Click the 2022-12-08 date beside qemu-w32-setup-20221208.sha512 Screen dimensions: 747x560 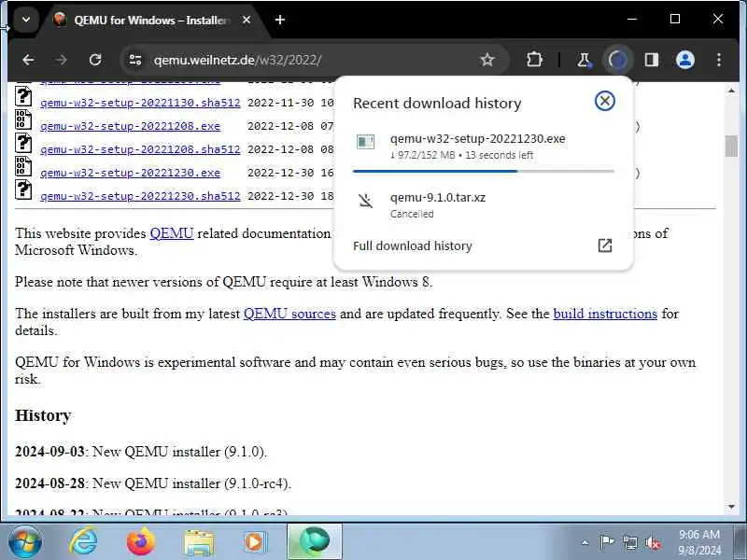click(x=281, y=149)
